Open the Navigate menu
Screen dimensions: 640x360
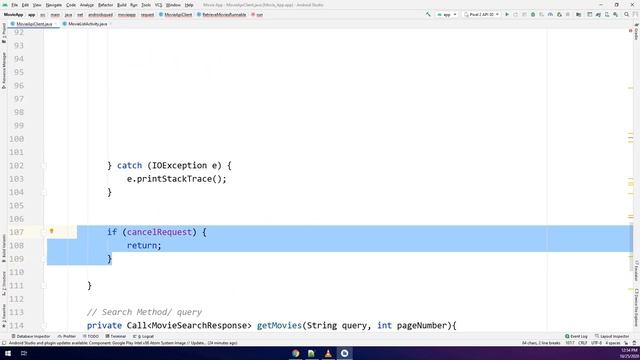click(x=53, y=5)
